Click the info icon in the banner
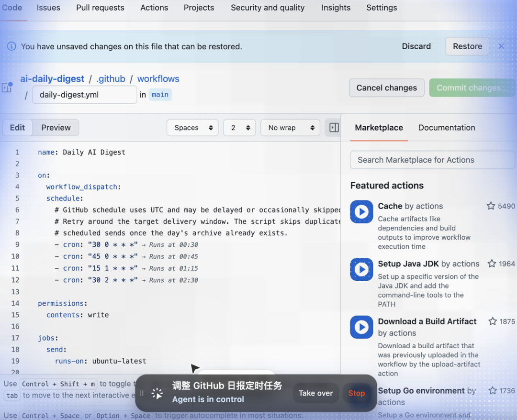This screenshot has height=420, width=517. point(11,46)
